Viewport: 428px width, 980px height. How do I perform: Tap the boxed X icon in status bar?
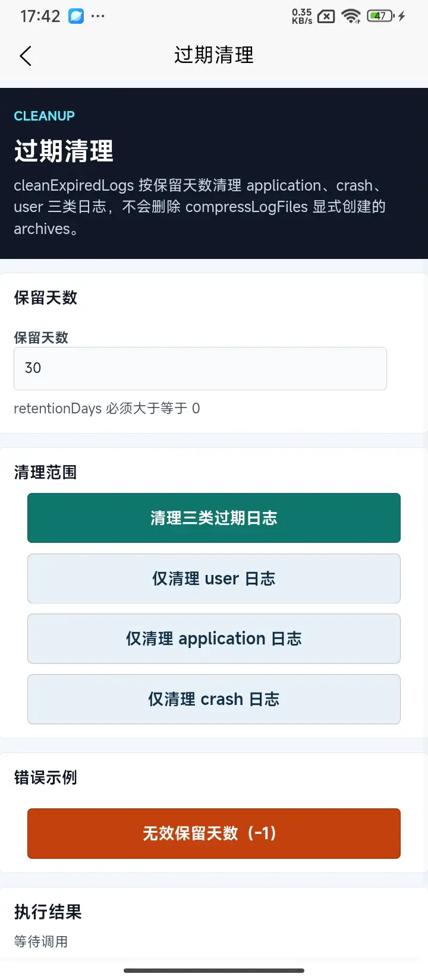(326, 17)
